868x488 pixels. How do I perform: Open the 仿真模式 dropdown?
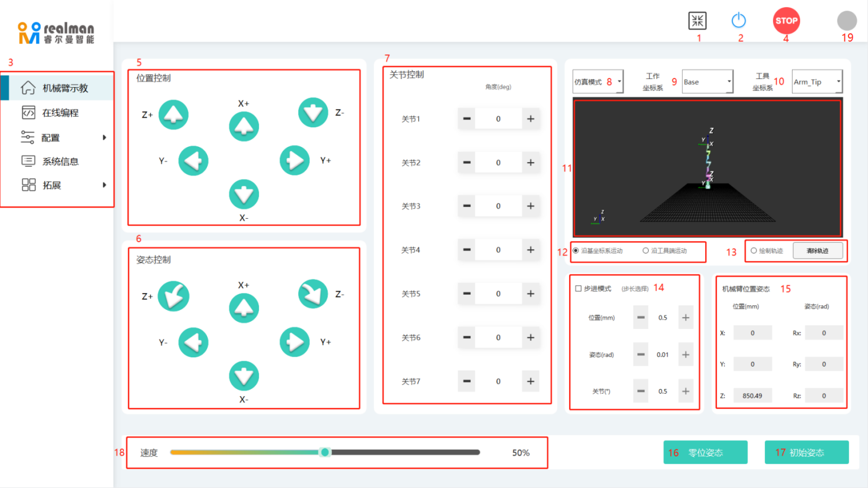click(x=598, y=82)
